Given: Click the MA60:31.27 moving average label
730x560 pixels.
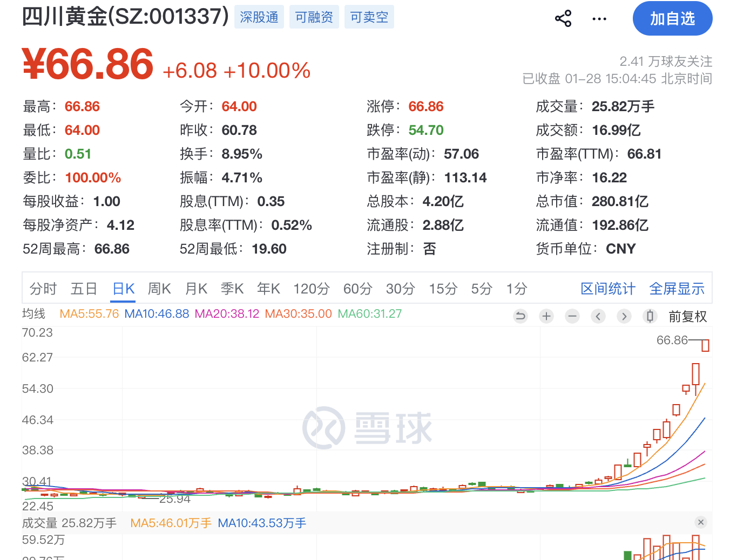Looking at the screenshot, I should (370, 314).
